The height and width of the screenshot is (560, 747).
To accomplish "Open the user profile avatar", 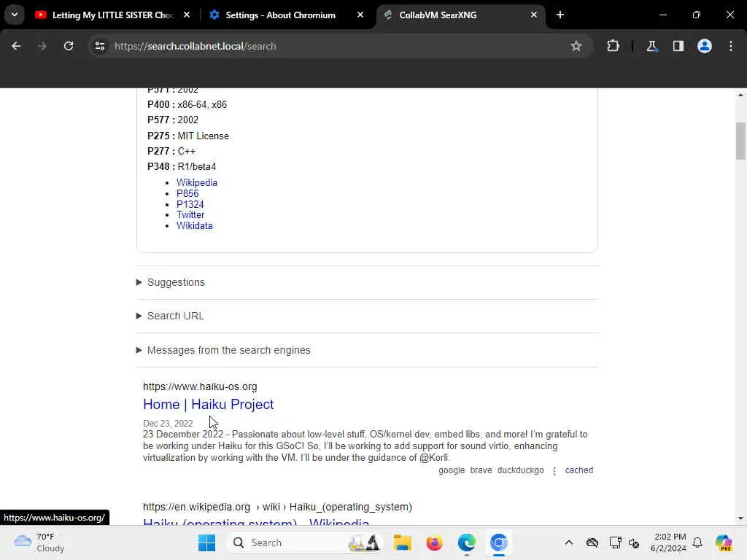I will tap(704, 46).
